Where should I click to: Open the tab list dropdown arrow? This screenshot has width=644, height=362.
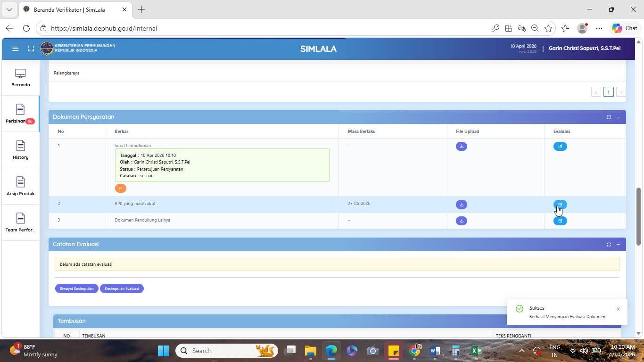click(x=9, y=9)
